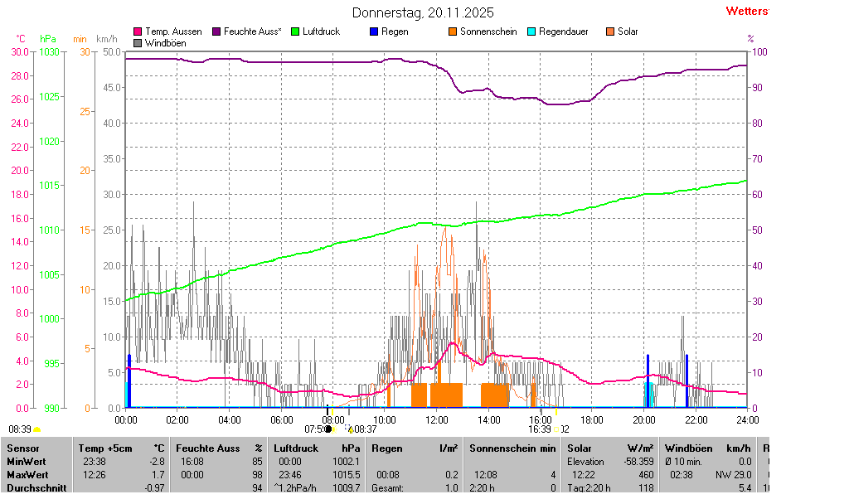The width and height of the screenshot is (849, 504).
Task: Select the Luftdruck hPa table header
Action: 317,448
